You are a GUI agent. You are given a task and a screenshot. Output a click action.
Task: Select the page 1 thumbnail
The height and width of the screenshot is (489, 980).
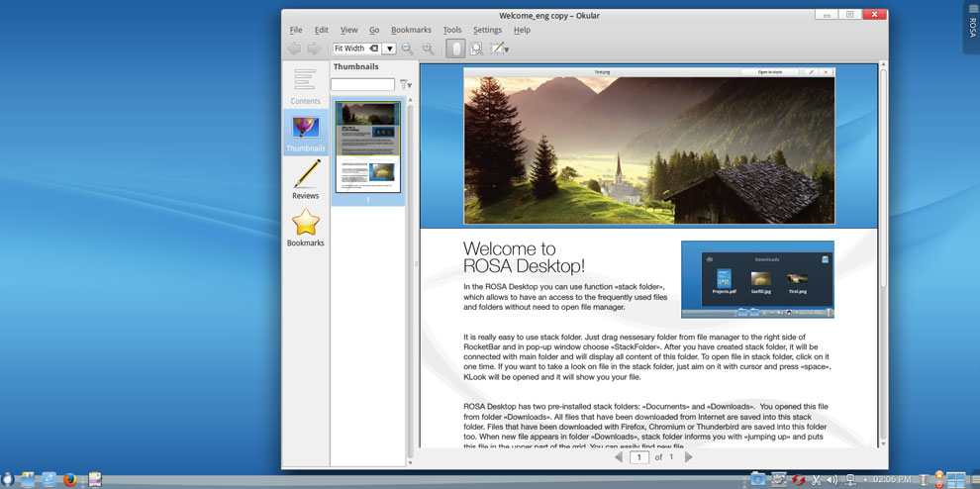pos(368,147)
